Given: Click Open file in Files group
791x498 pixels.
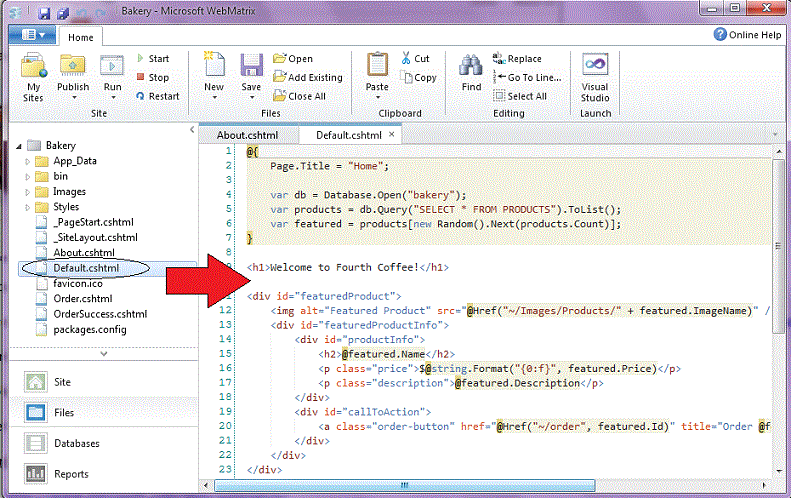Looking at the screenshot, I should (x=293, y=59).
